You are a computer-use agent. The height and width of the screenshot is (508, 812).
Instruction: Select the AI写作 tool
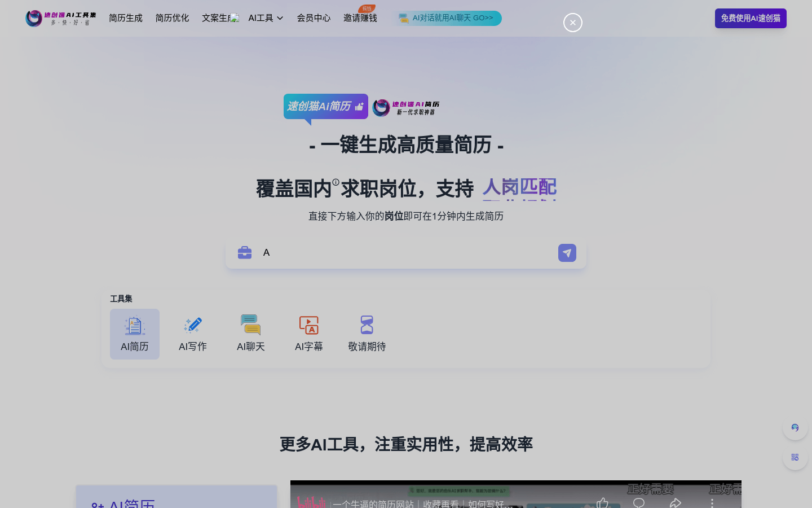coord(193,334)
